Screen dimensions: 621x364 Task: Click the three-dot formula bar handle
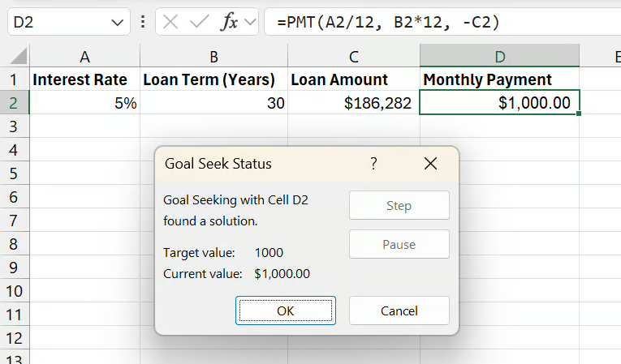[143, 22]
